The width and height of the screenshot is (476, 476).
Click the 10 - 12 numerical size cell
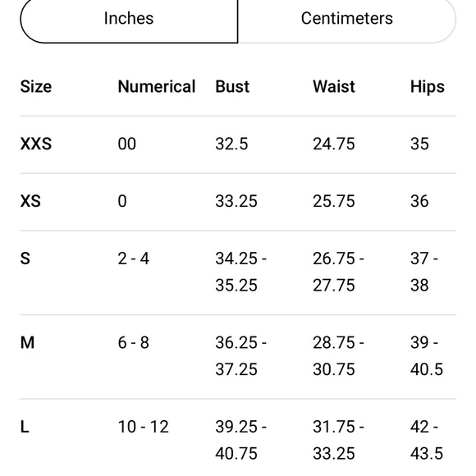pos(144,427)
